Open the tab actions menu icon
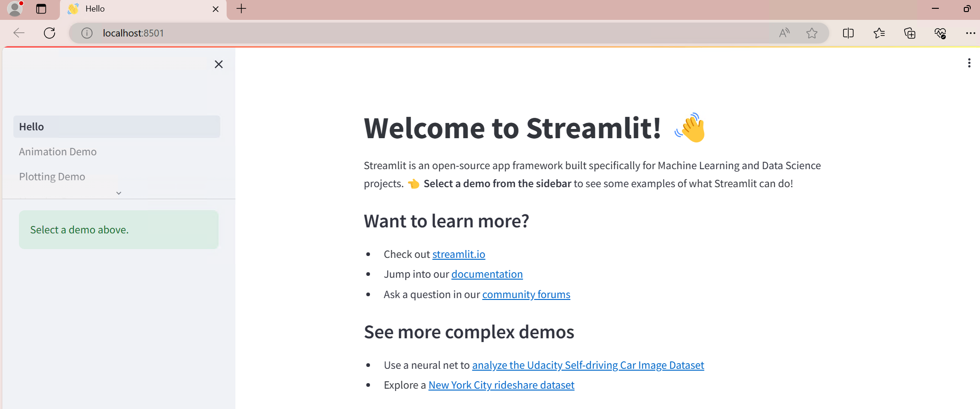Viewport: 980px width, 409px height. pos(41,9)
